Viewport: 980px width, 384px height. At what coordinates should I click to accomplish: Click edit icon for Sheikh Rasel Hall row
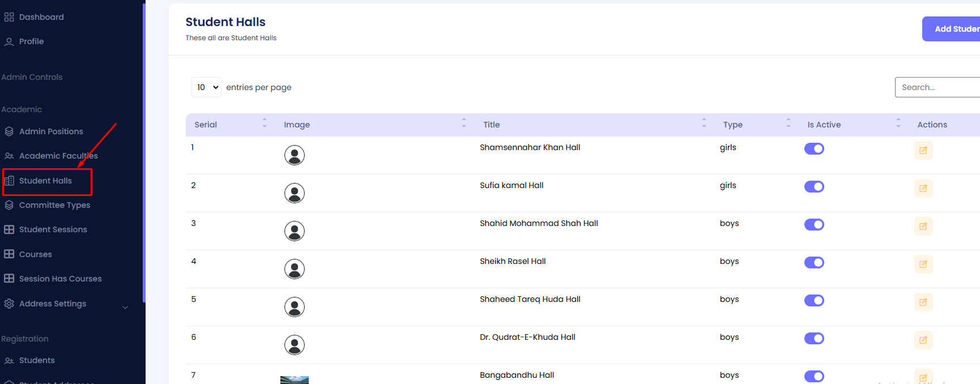pos(923,264)
